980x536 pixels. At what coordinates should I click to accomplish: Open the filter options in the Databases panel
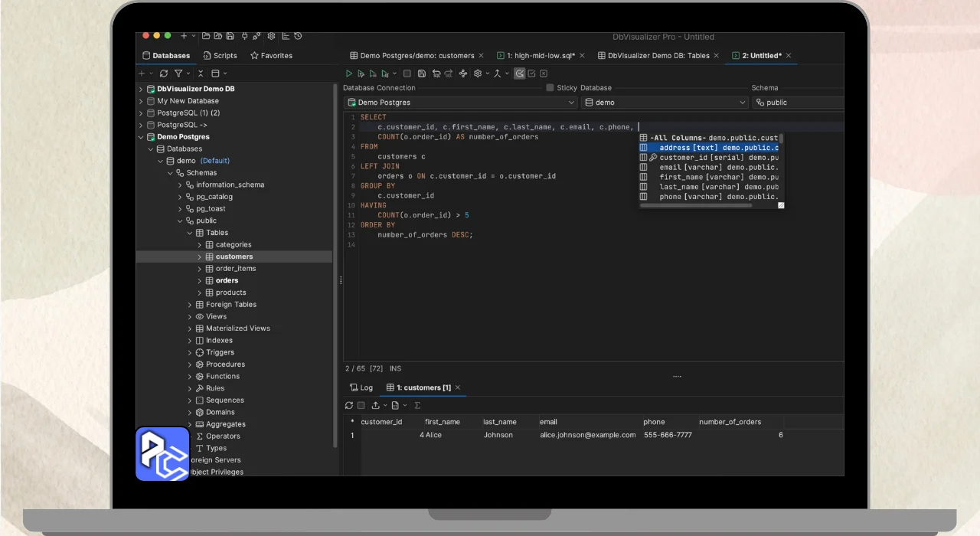tap(178, 74)
